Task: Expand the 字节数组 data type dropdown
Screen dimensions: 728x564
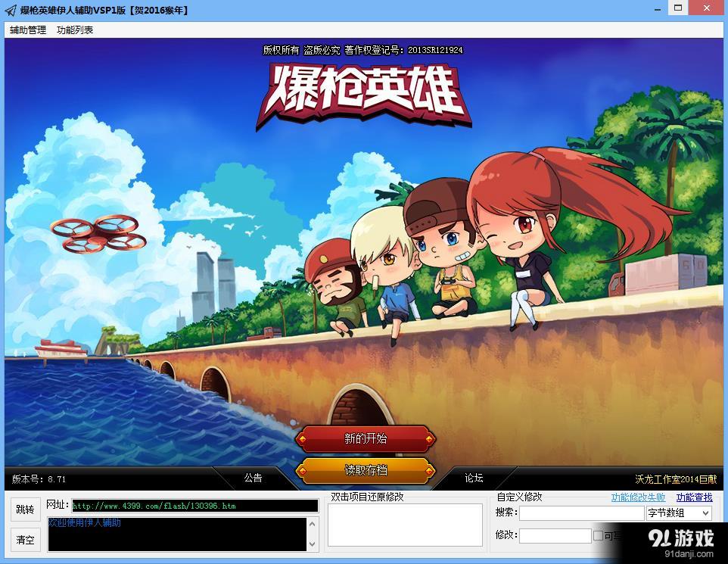Action: coord(679,513)
